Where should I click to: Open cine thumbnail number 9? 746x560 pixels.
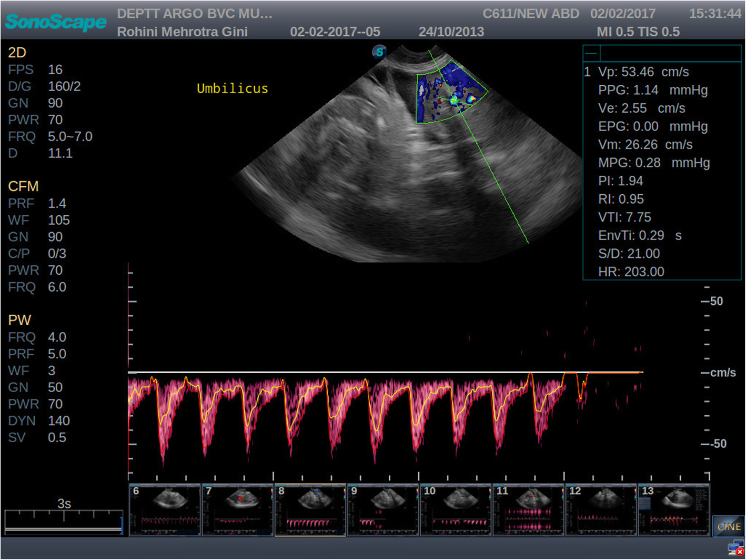click(383, 510)
